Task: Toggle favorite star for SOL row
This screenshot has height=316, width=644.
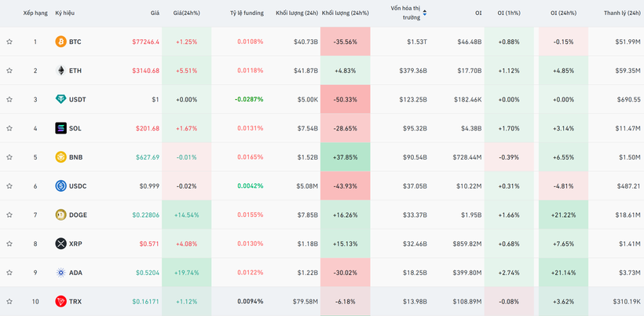Action: (9, 128)
